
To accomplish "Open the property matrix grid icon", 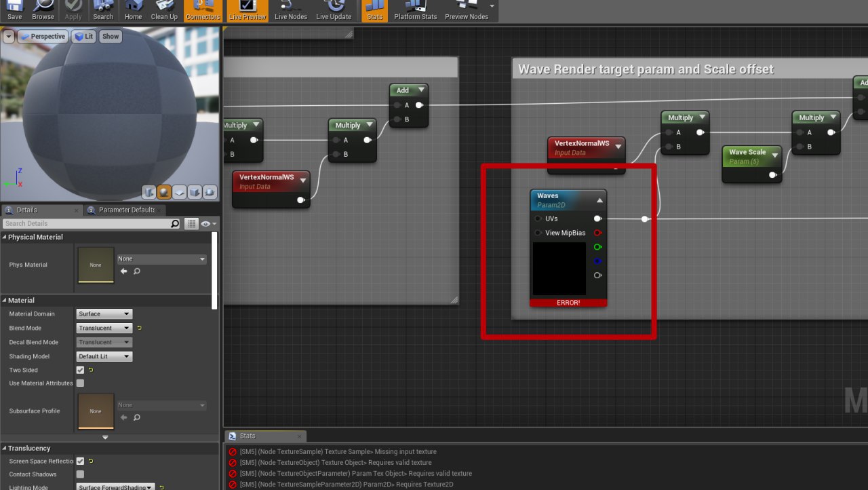I will pos(191,223).
